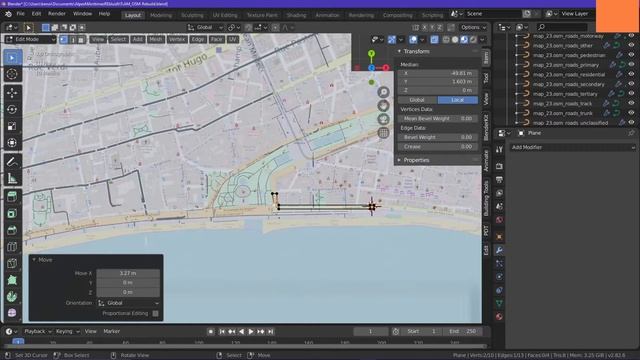Click the zoom view navigation icon
This screenshot has height=360, width=640.
383,92
